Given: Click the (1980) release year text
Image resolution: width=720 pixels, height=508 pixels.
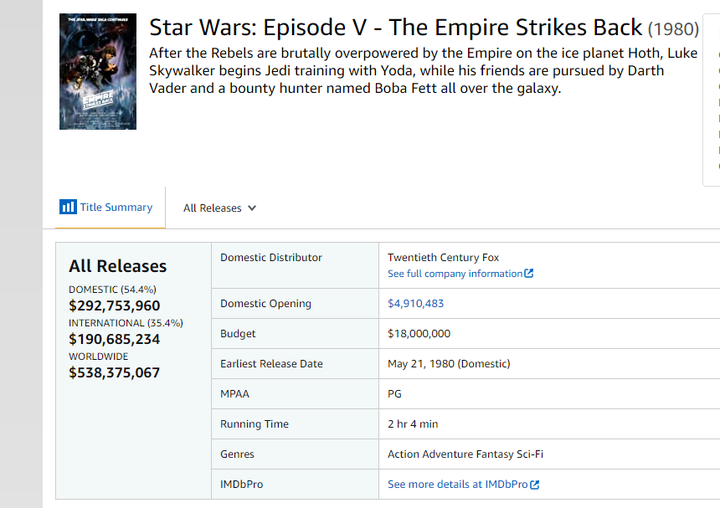Looking at the screenshot, I should click(673, 29).
